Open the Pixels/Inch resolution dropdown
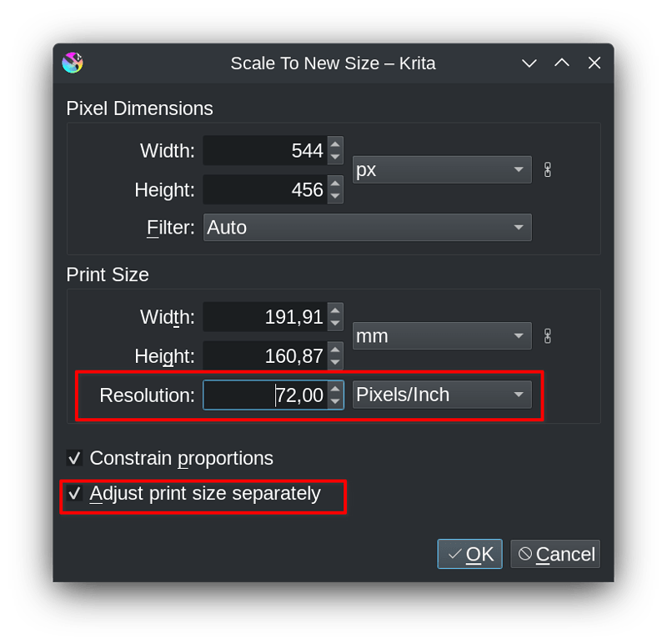Image resolution: width=667 pixels, height=644 pixels. 441,395
